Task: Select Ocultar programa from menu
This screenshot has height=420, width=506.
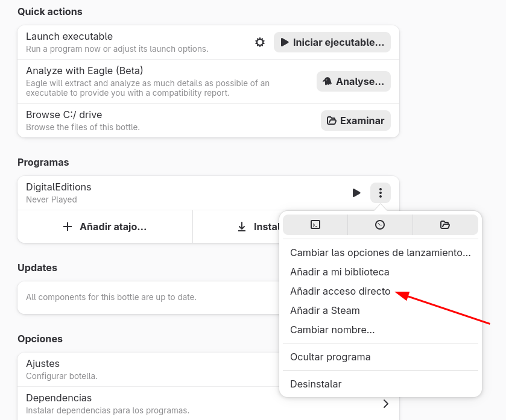Action: [330, 357]
